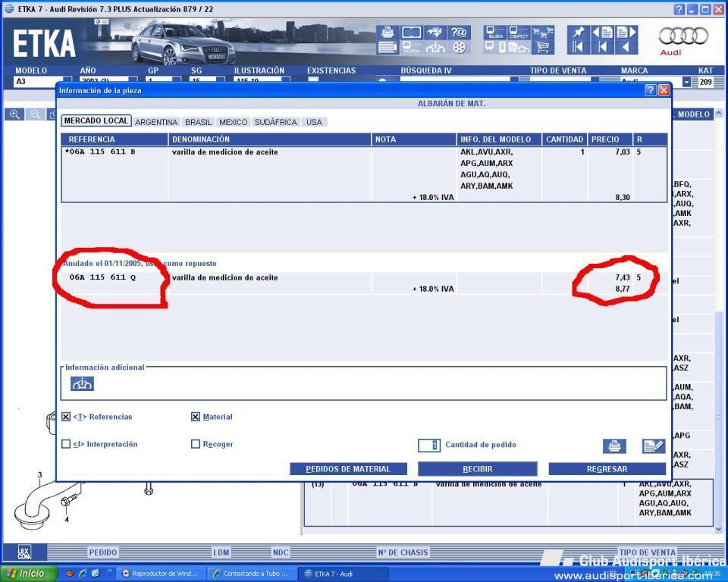
Task: Click the zoom in magnifier icon
Action: [14, 114]
